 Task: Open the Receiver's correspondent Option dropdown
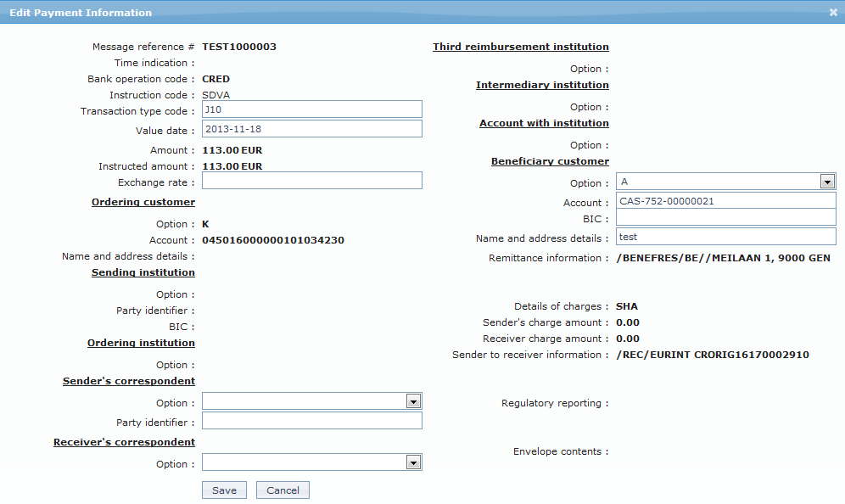[413, 462]
